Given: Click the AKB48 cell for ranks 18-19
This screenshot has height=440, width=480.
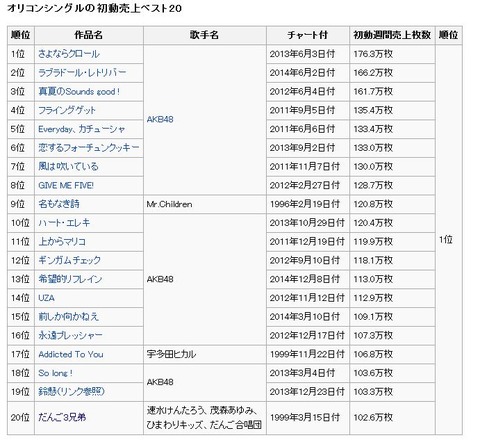Looking at the screenshot, I should [x=205, y=382].
